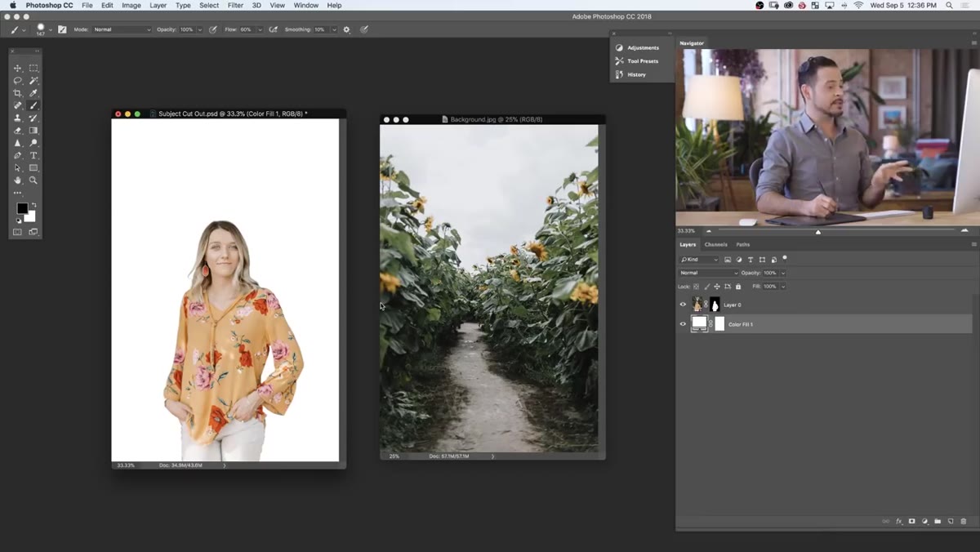
Task: Open the Select menu
Action: coord(209,5)
